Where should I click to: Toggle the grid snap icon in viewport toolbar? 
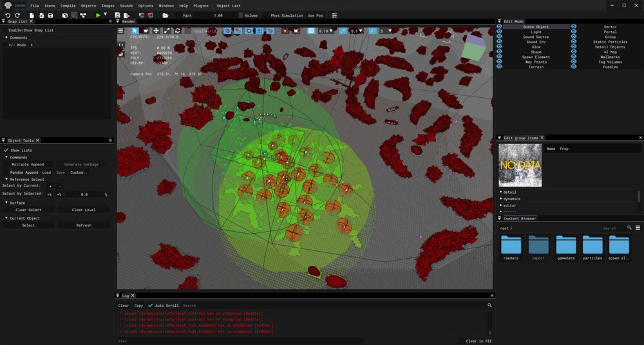click(311, 31)
